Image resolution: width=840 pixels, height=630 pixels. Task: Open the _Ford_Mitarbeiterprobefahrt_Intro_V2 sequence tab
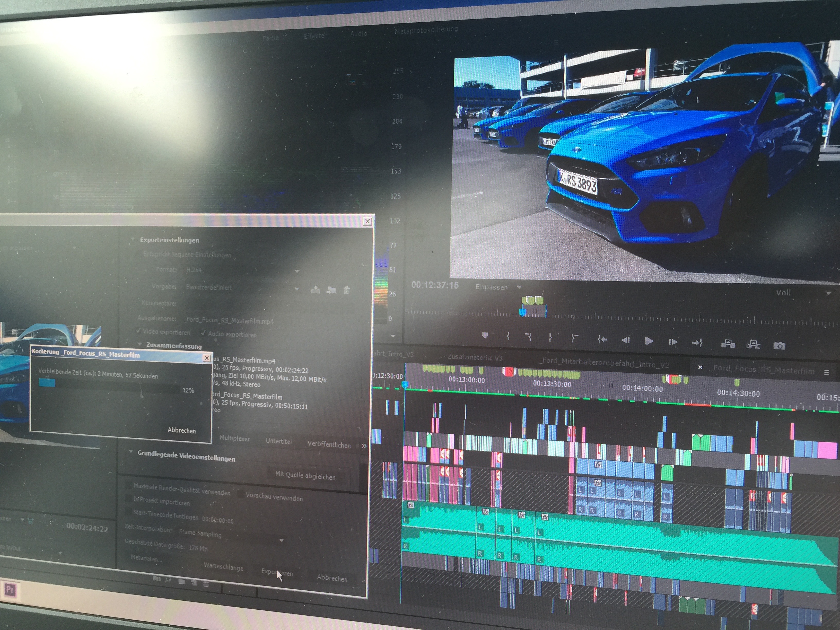pos(603,363)
